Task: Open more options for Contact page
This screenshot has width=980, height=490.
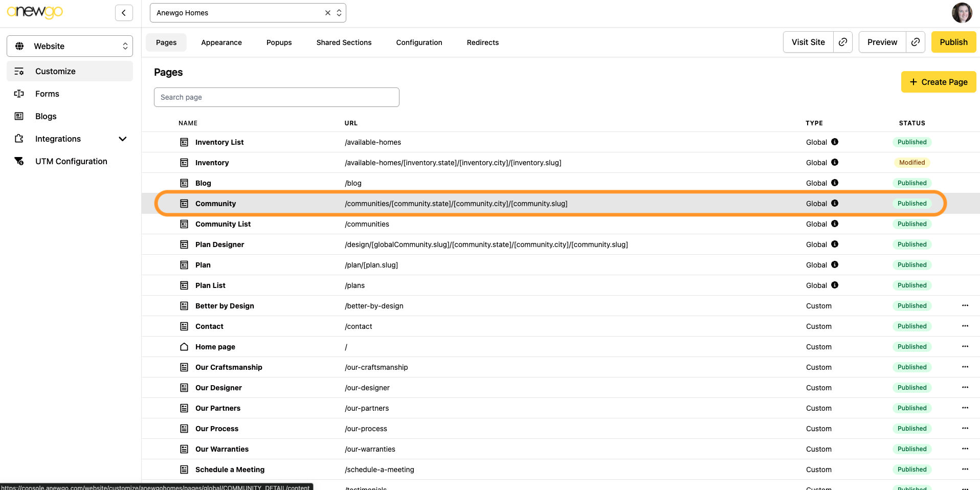Action: pyautogui.click(x=965, y=326)
